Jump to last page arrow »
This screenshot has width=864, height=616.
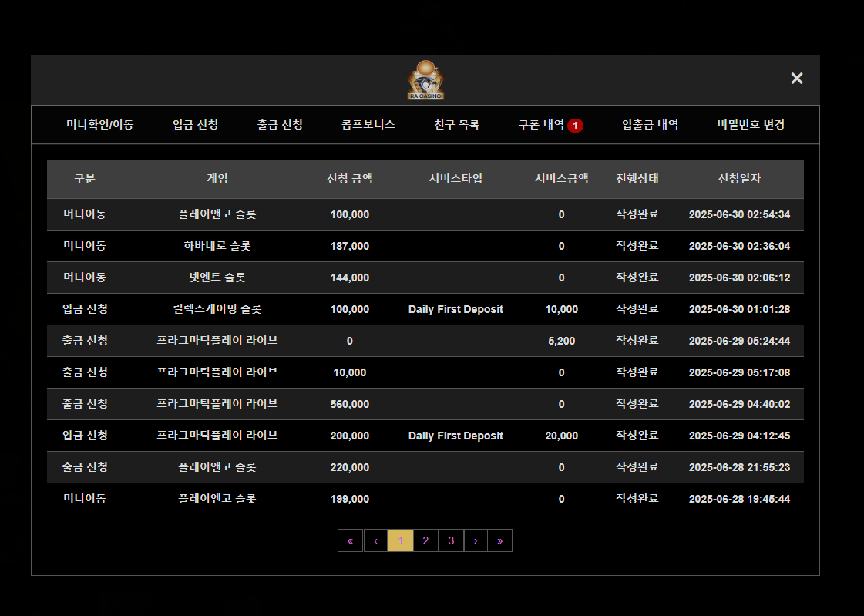coord(499,540)
